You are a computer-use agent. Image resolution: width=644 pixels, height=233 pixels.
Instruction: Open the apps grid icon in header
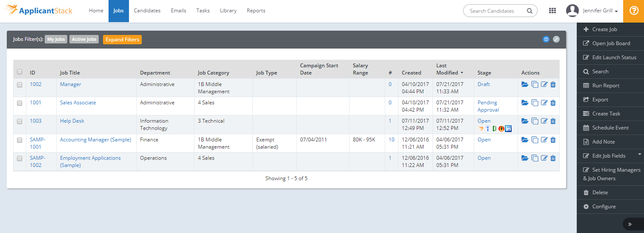(552, 11)
